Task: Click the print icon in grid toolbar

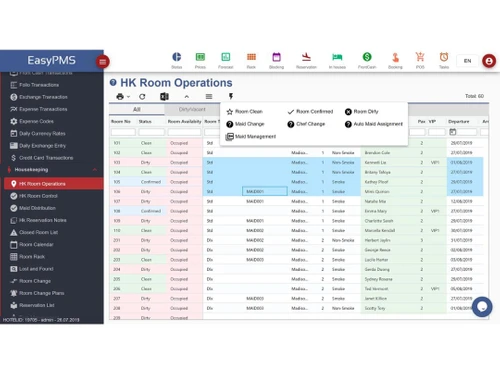Action: click(120, 97)
